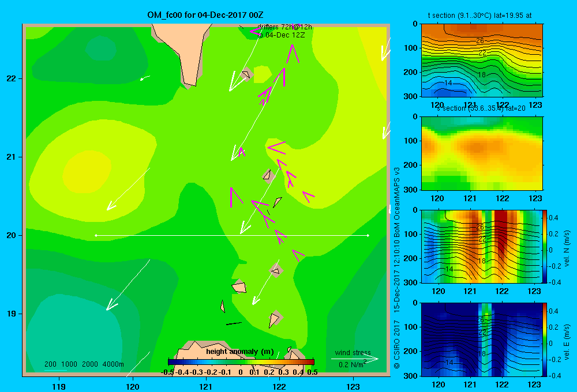The height and width of the screenshot is (392, 577).
Task: Click latitude label 20 on the map axis
Action: coord(12,235)
